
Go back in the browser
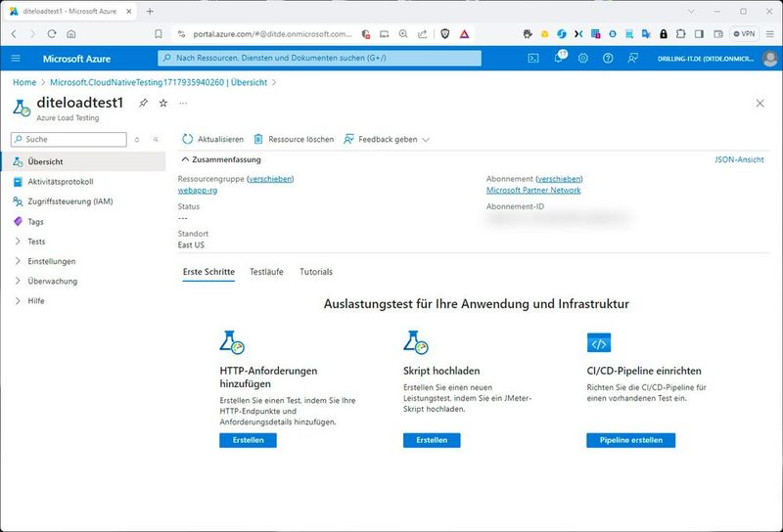click(x=14, y=34)
